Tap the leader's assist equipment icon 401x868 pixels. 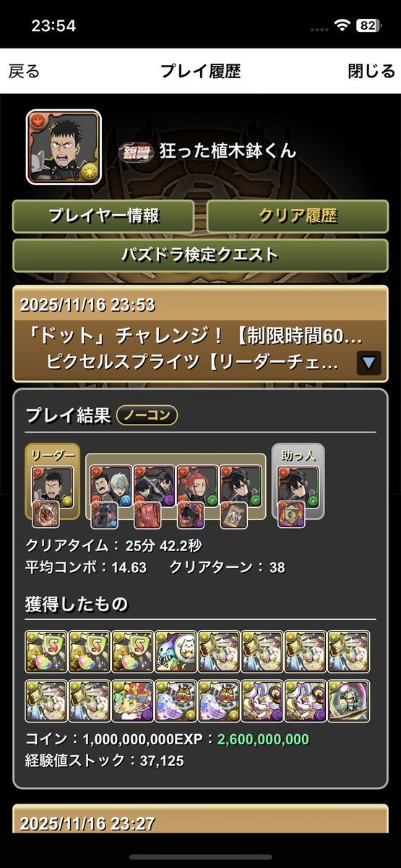[x=46, y=514]
